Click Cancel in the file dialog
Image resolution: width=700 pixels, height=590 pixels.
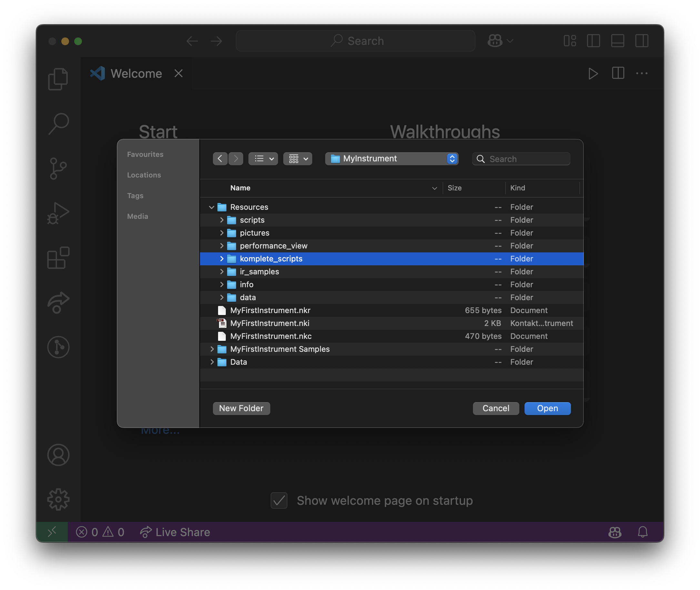(x=496, y=408)
